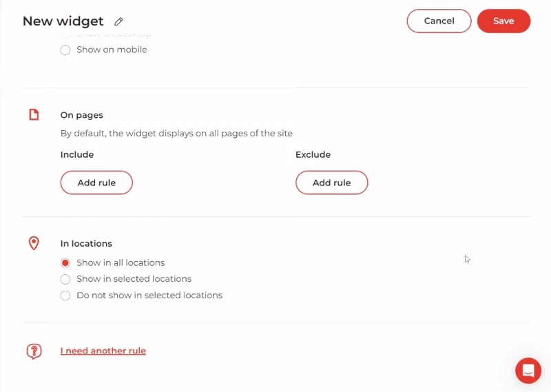Select Show on mobile option
This screenshot has width=551, height=392.
pos(65,50)
